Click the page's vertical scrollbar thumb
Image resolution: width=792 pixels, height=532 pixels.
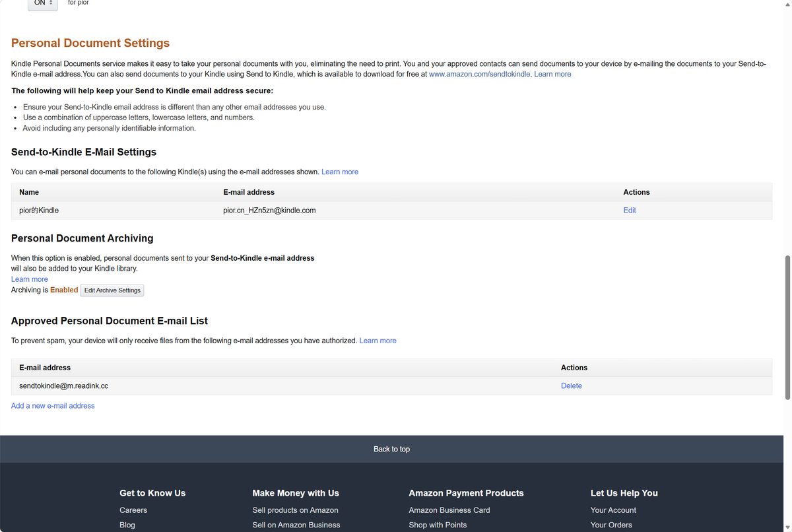(787, 327)
